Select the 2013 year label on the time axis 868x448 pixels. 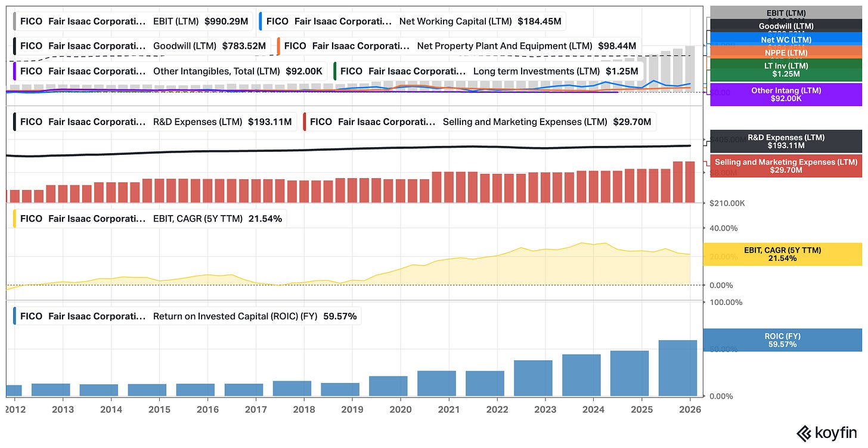point(63,410)
